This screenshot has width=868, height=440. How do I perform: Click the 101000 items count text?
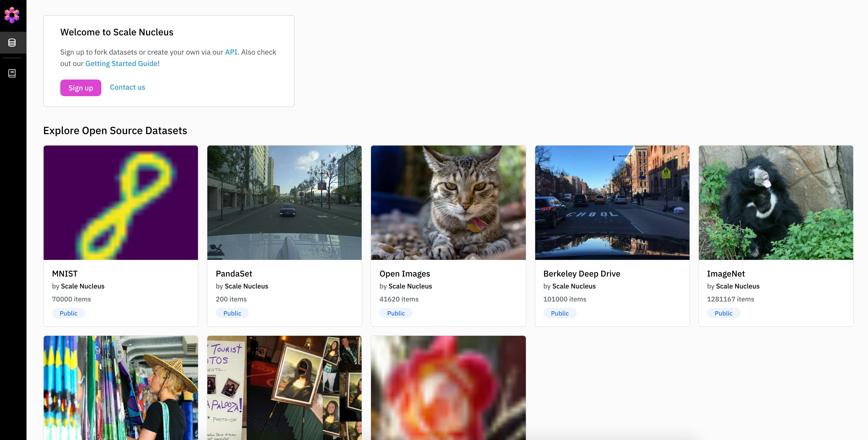565,299
